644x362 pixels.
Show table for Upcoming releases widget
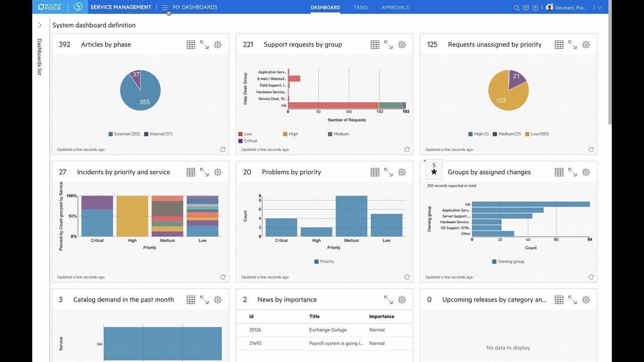(559, 300)
